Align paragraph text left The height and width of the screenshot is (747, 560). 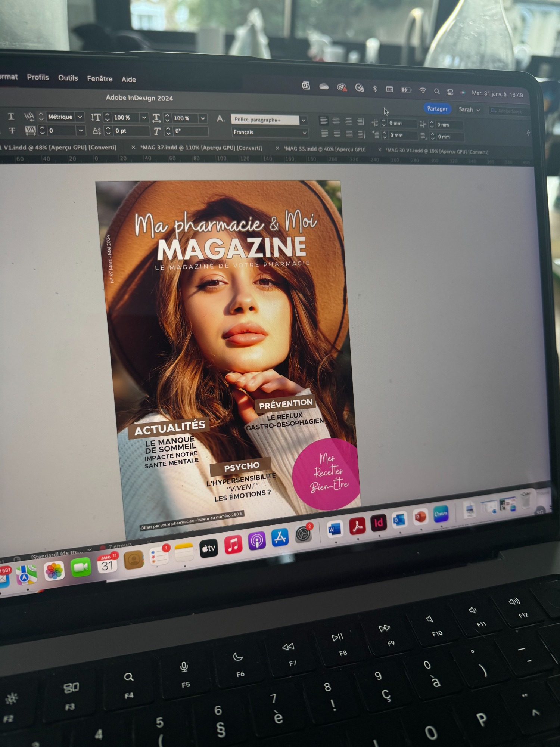(324, 121)
